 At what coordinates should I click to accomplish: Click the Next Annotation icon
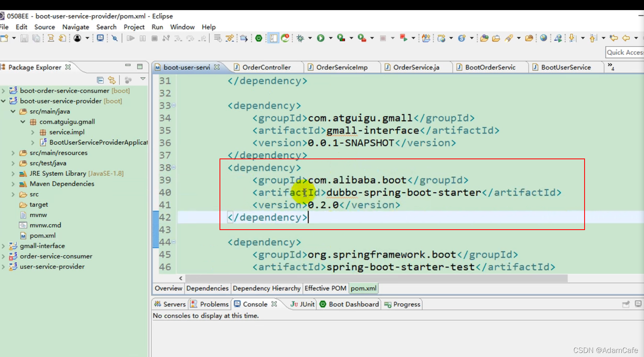tap(572, 38)
